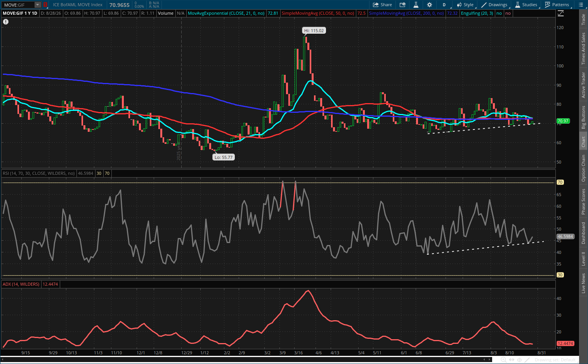Screen dimensions: 588x364
Task: Click the 72.32 SMA 200 value in header
Action: [452, 13]
